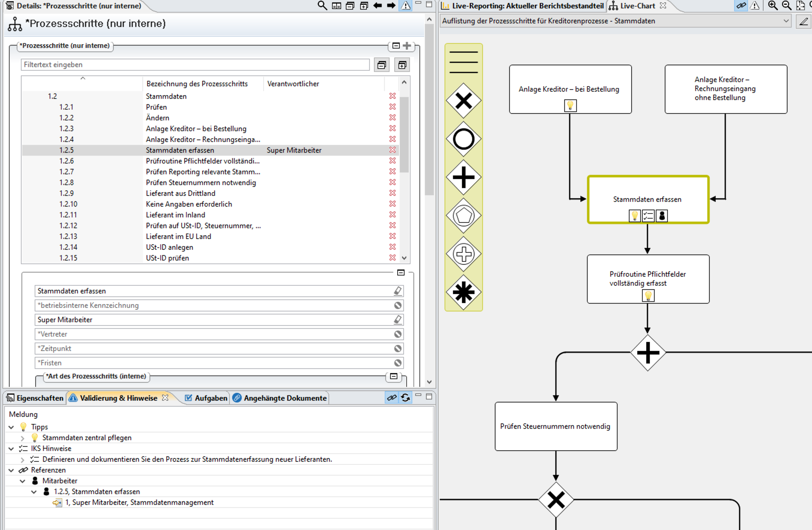Delete row 1.2.3 with red X icon
The height and width of the screenshot is (530, 812).
pos(392,128)
